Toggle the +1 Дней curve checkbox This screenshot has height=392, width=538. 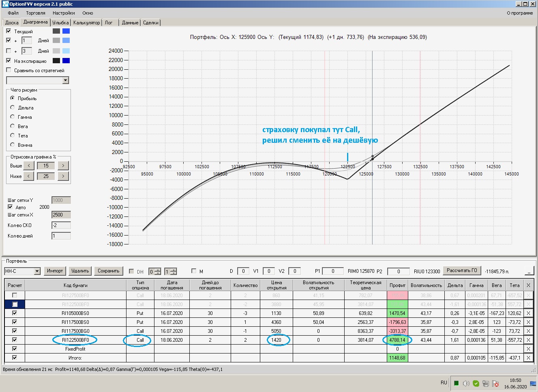pyautogui.click(x=9, y=40)
